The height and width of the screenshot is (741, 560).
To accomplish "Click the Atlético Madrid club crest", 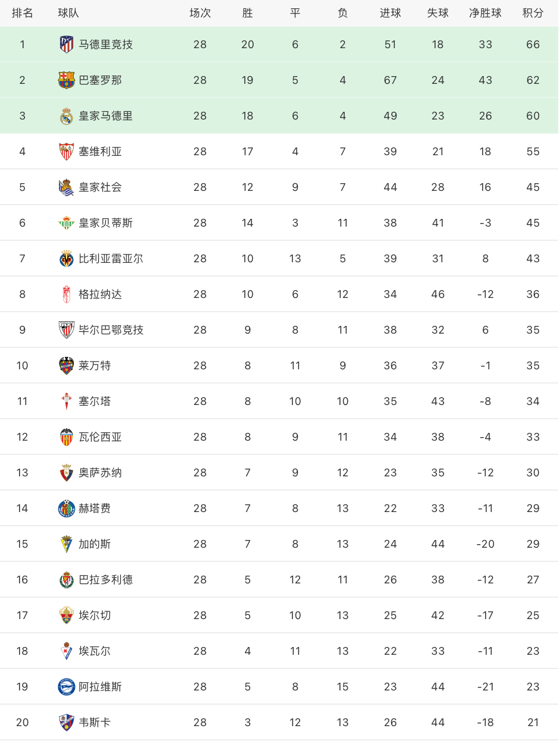I will pos(67,44).
